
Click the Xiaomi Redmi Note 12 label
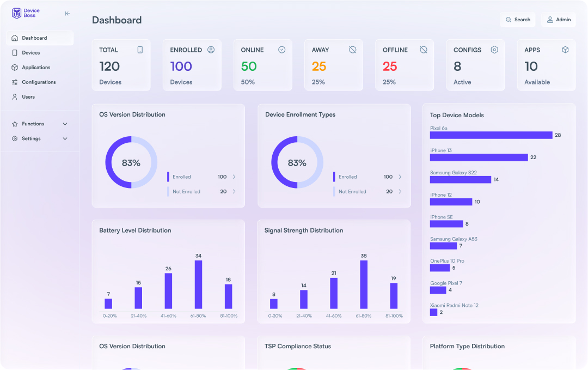click(x=454, y=305)
